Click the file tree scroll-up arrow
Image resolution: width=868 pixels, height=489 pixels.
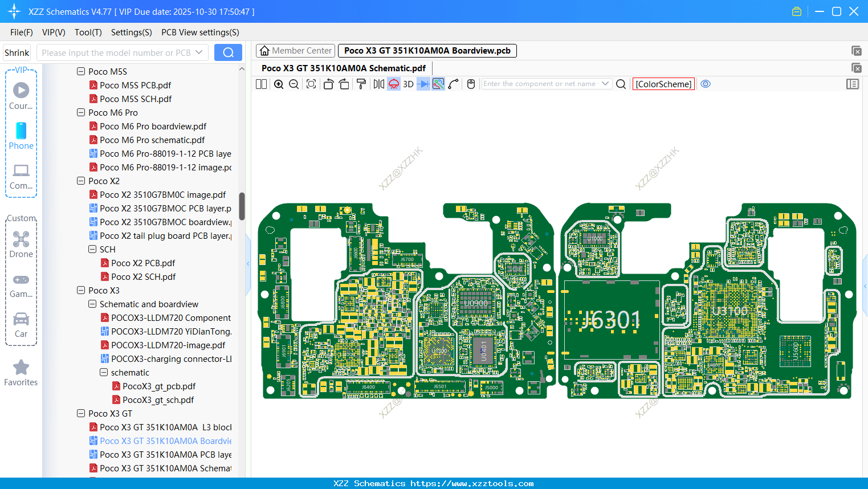(x=242, y=69)
